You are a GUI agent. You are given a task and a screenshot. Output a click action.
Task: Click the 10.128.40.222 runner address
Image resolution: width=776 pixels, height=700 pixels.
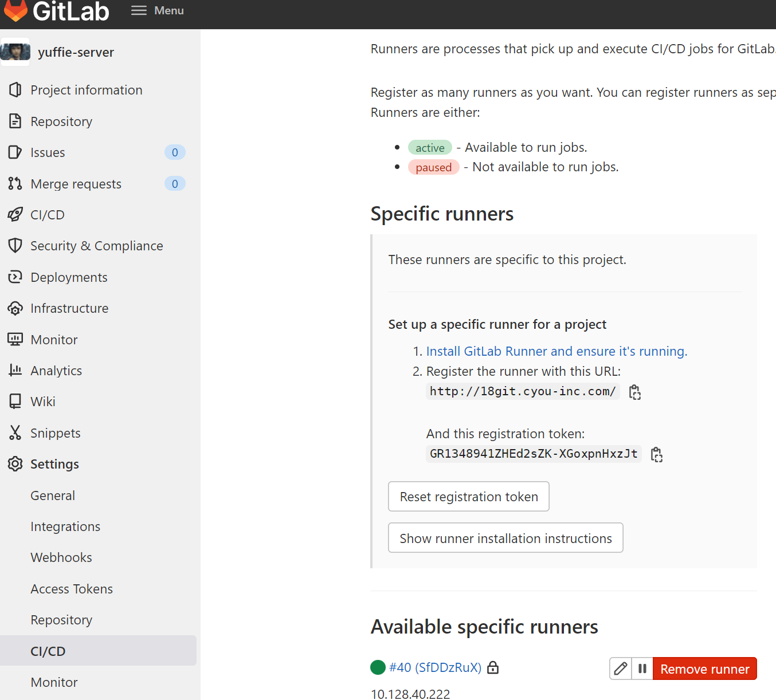410,694
